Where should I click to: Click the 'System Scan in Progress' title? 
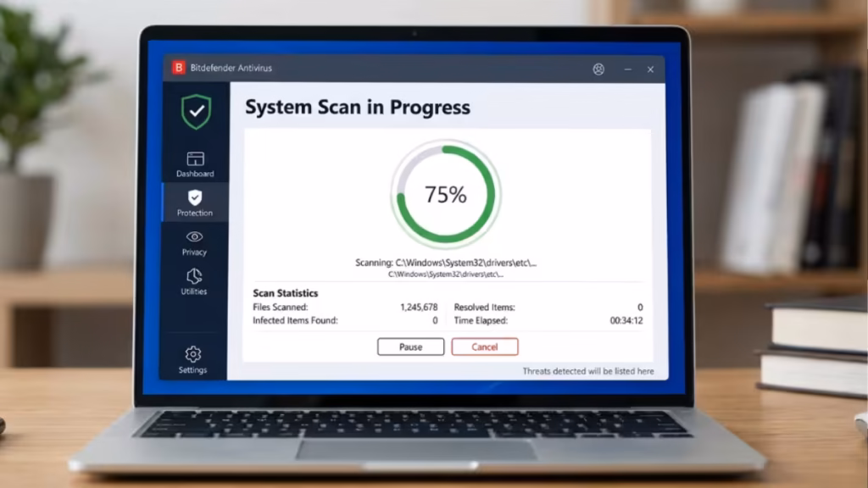pyautogui.click(x=358, y=107)
